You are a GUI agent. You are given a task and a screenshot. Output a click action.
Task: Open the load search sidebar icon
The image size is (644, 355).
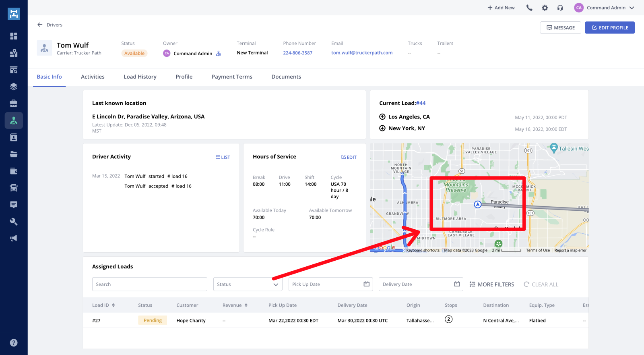14,70
